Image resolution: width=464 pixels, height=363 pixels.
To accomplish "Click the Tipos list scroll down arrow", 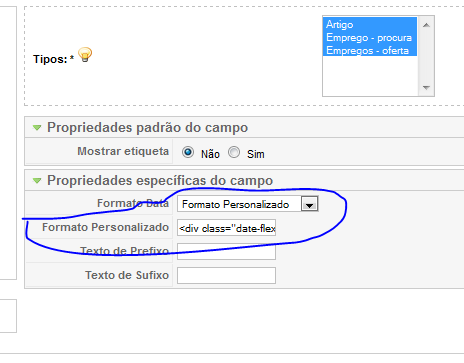I will pos(426,88).
